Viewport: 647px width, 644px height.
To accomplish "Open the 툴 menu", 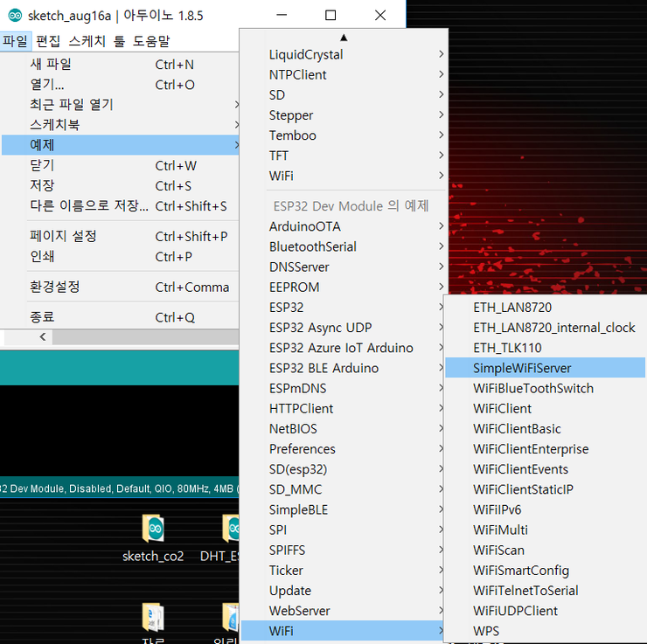I will tap(119, 41).
